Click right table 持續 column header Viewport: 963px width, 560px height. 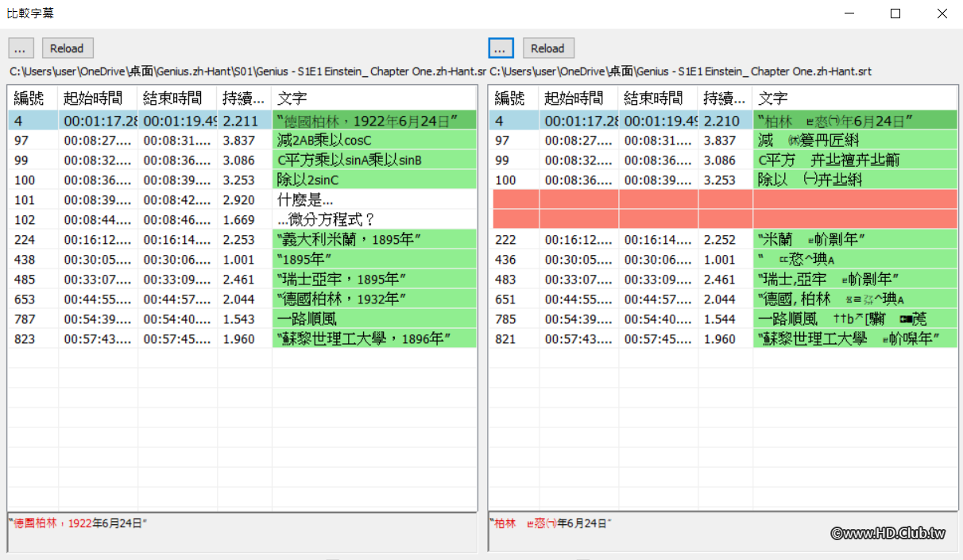point(725,98)
